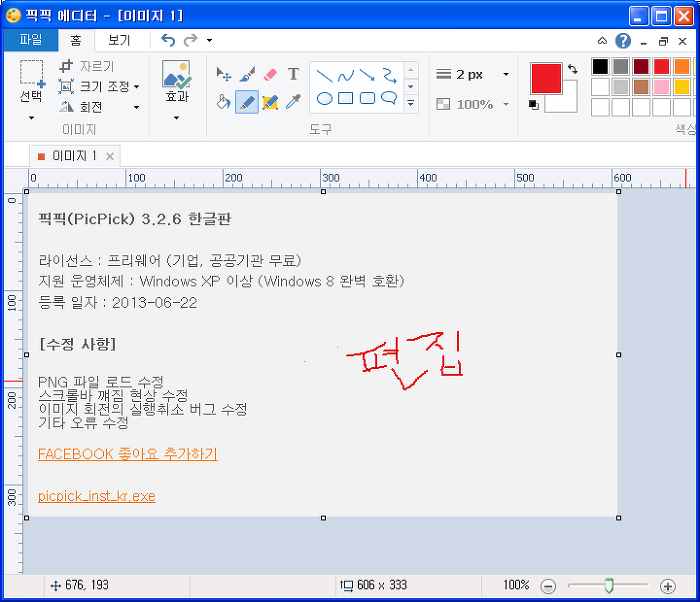Screen dimensions: 700x602
Task: Open the 파일 (File) menu tab
Action: tap(31, 40)
